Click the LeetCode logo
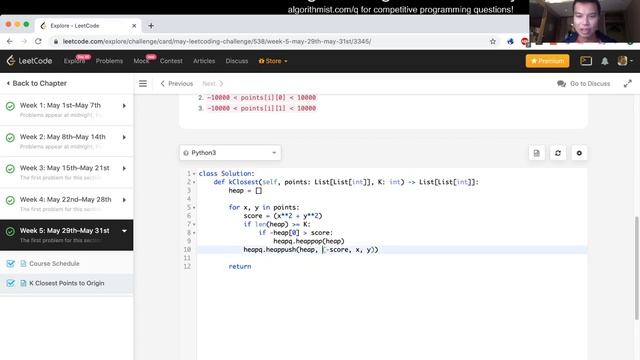Viewport: 640px width, 360px height. (29, 61)
